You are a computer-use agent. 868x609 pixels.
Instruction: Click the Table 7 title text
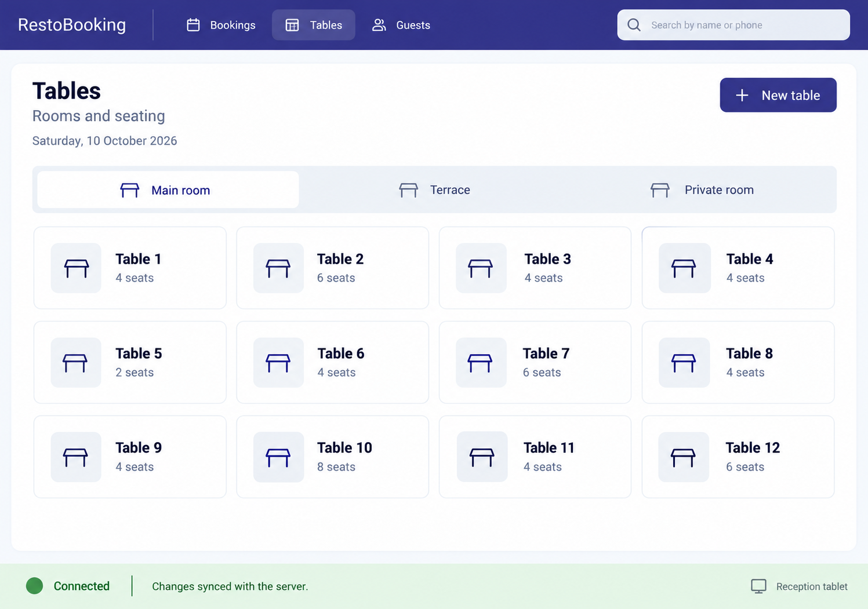[x=546, y=353]
